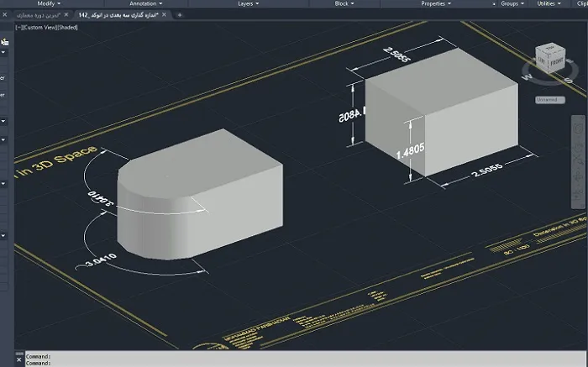588x367 pixels.
Task: Click the S compass direction on ViewCube ring
Action: tap(570, 80)
